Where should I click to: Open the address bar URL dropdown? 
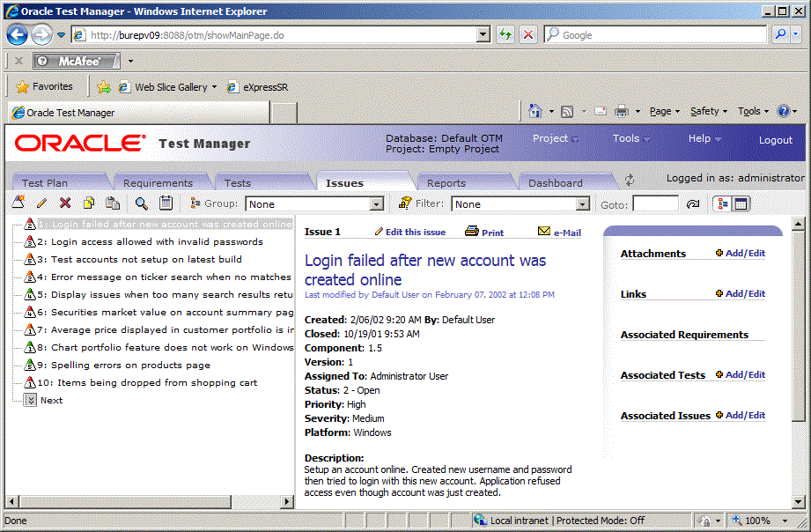[x=483, y=34]
